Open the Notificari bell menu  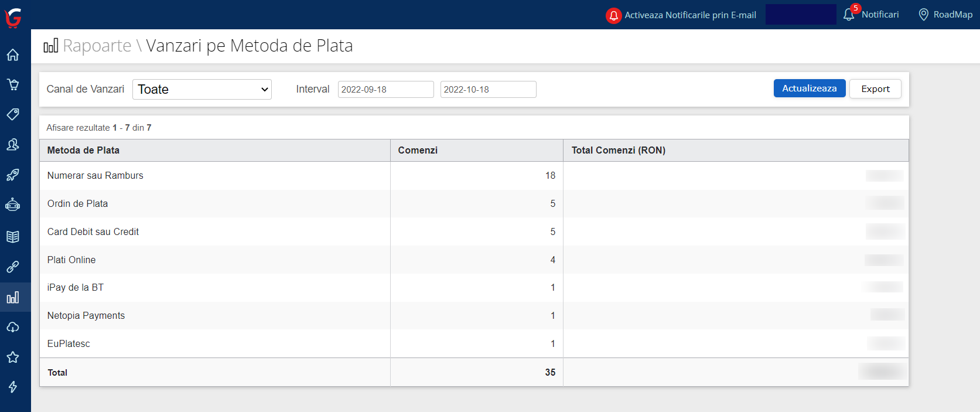[x=871, y=15]
